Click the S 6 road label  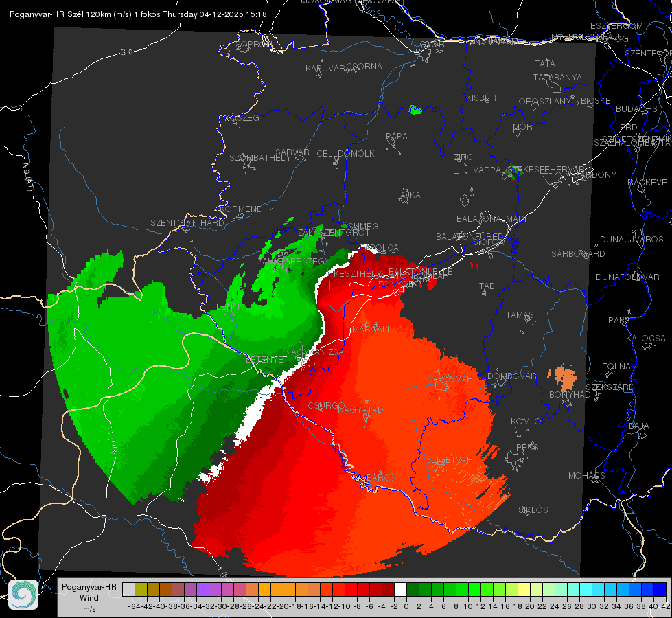[126, 52]
